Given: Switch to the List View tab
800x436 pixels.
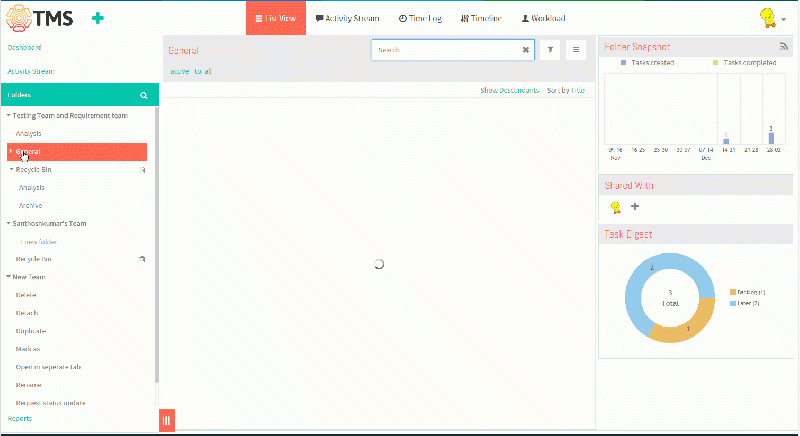Looking at the screenshot, I should tap(276, 18).
